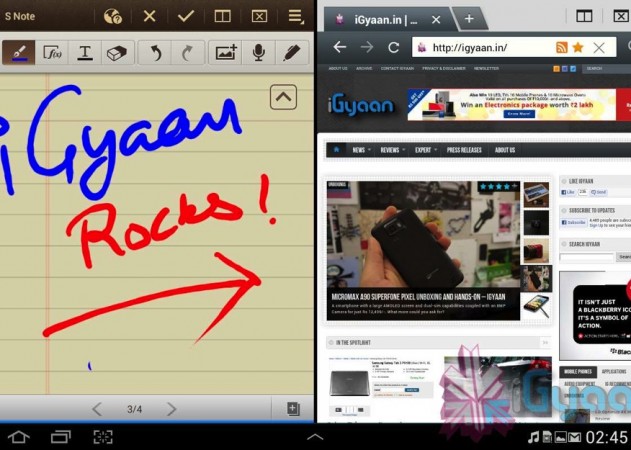
Task: Toggle pencil edit mode in S Note toolbar
Action: point(291,52)
